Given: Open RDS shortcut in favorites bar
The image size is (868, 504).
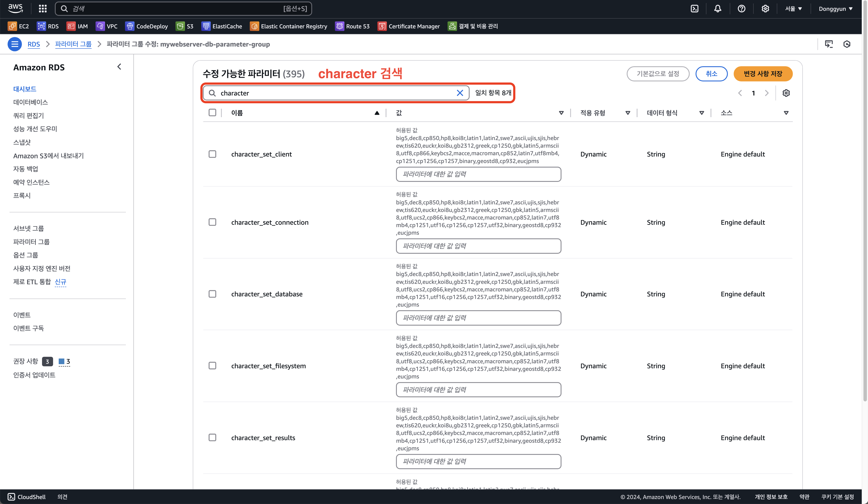Looking at the screenshot, I should (48, 26).
